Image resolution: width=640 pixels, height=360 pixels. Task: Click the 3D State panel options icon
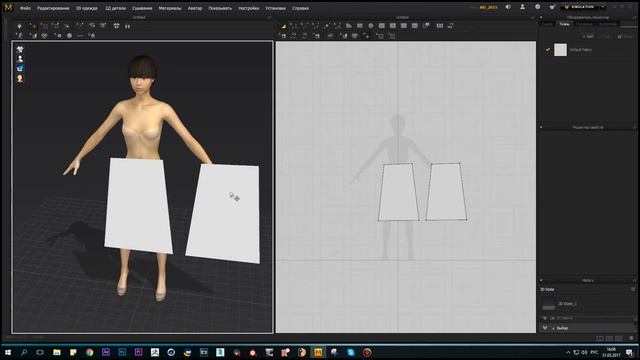[x=633, y=289]
